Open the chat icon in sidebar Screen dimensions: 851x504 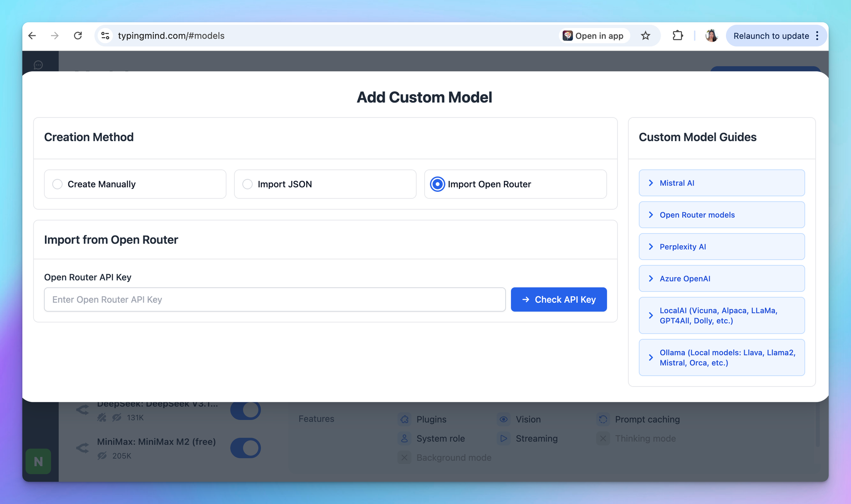coord(38,65)
